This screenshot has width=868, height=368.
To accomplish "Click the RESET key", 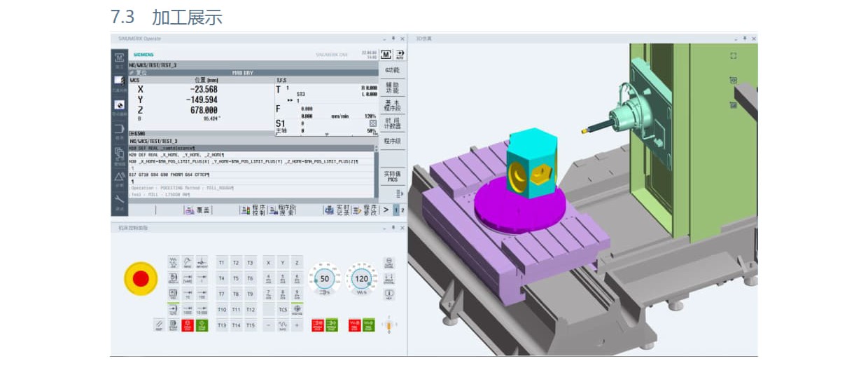I will [160, 325].
